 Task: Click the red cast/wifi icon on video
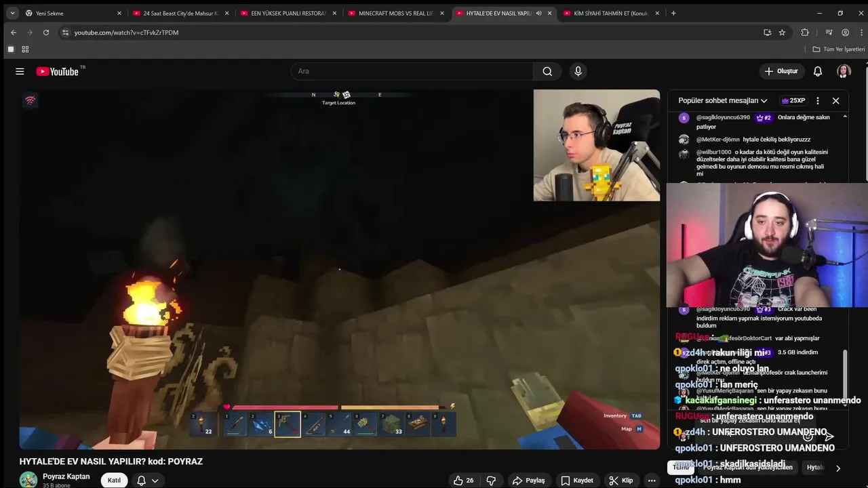(x=31, y=100)
